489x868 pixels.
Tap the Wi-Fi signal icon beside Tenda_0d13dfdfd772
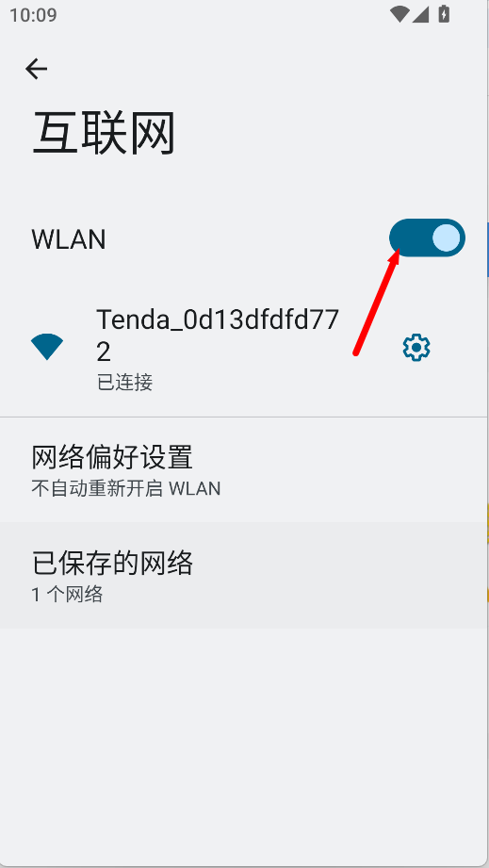47,347
